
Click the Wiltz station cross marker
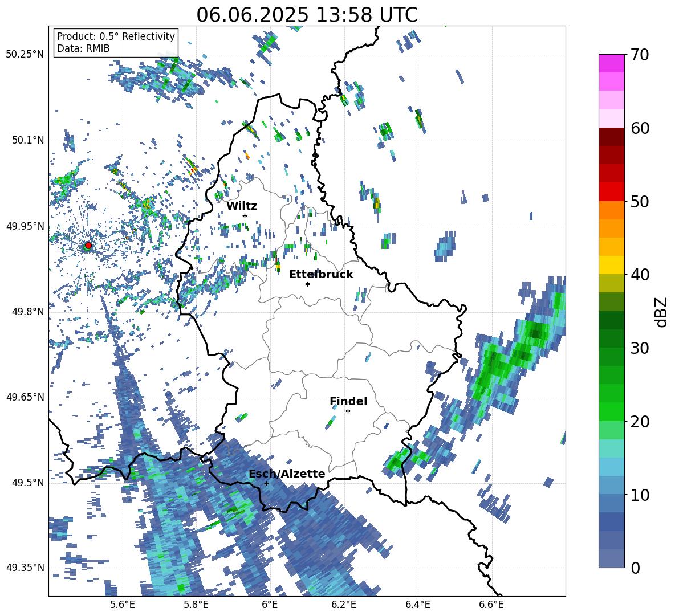coord(245,215)
